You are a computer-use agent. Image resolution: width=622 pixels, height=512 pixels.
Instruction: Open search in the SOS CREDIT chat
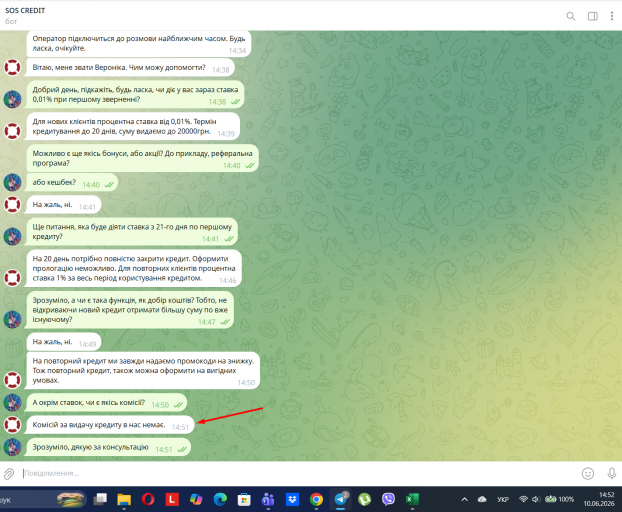pyautogui.click(x=570, y=16)
